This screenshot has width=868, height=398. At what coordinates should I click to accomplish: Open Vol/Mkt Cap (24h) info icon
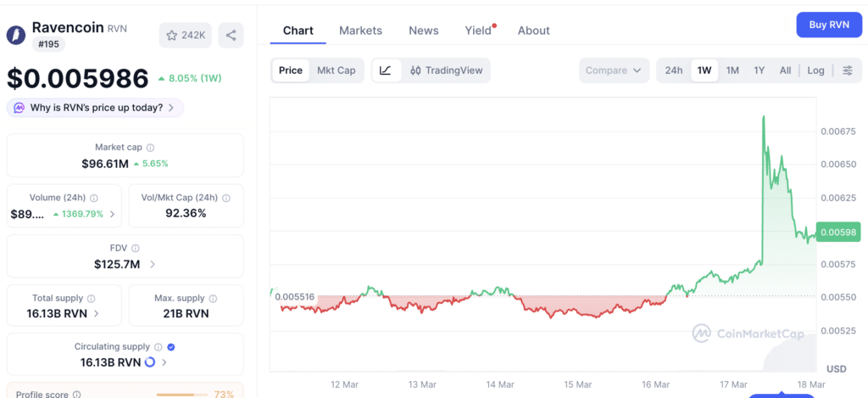click(x=225, y=198)
